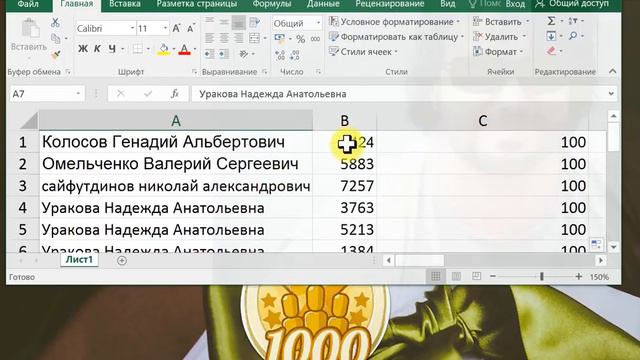Click the AutoSum sigma icon
The height and width of the screenshot is (360, 640).
(x=551, y=21)
